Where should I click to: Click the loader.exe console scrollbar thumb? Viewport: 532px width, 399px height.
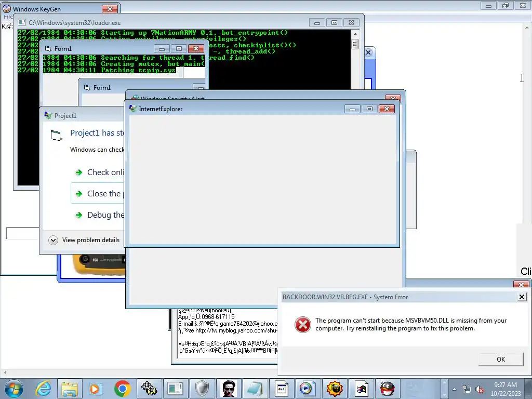pyautogui.click(x=355, y=44)
